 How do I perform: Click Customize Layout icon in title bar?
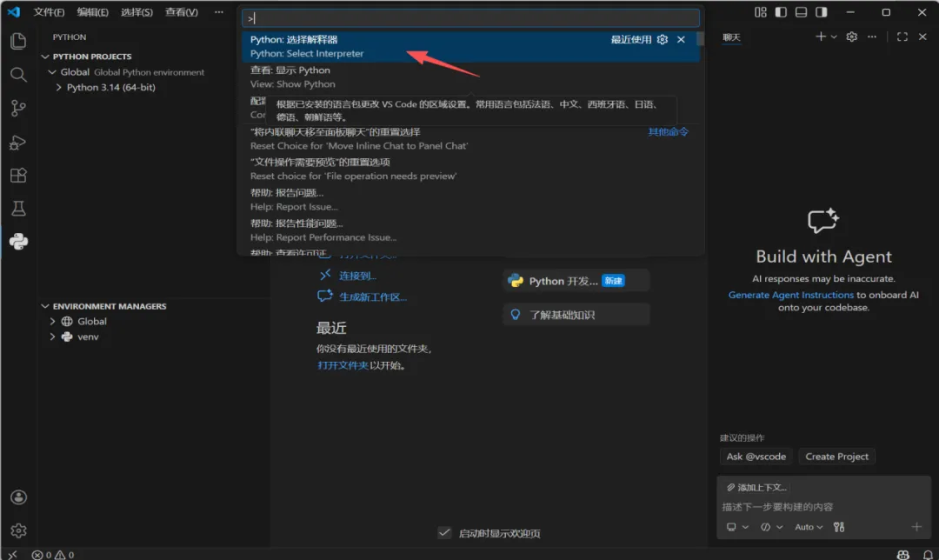point(761,12)
